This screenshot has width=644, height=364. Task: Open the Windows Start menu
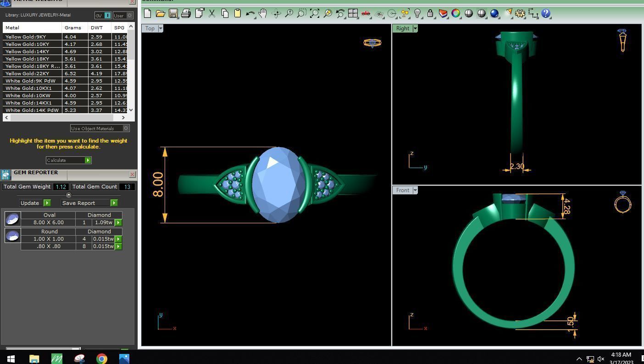(x=11, y=358)
